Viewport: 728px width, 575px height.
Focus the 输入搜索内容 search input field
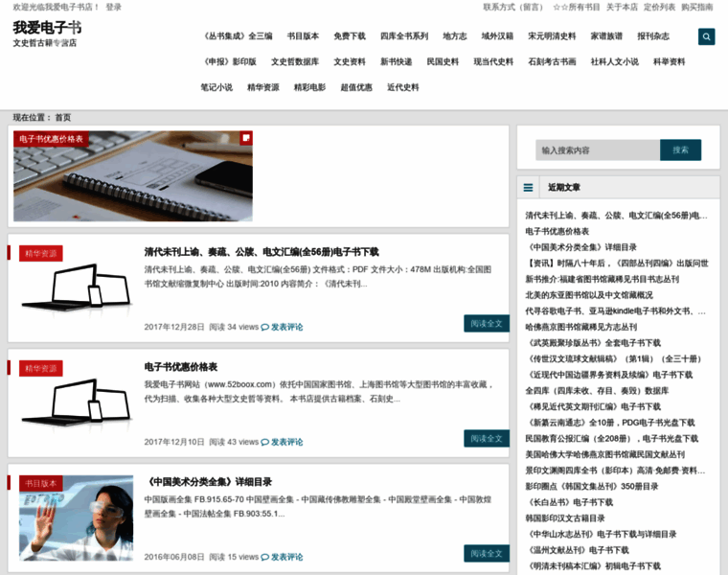(x=598, y=150)
